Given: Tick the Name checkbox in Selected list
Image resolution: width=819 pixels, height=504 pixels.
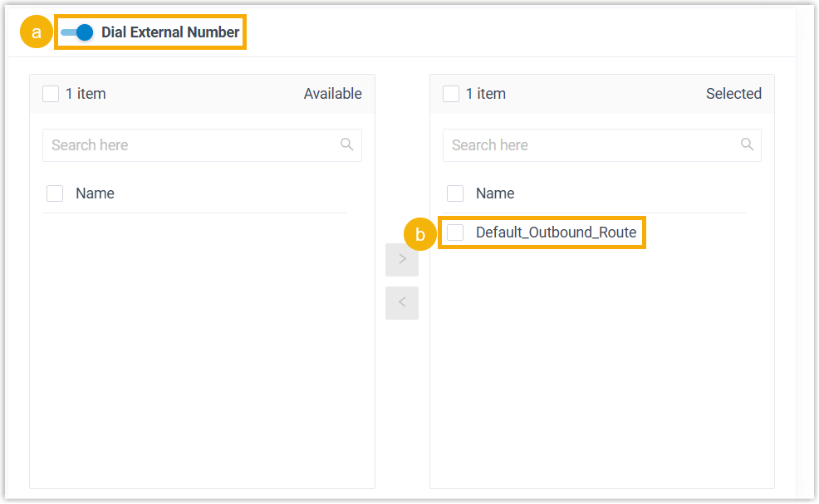Looking at the screenshot, I should (x=455, y=193).
